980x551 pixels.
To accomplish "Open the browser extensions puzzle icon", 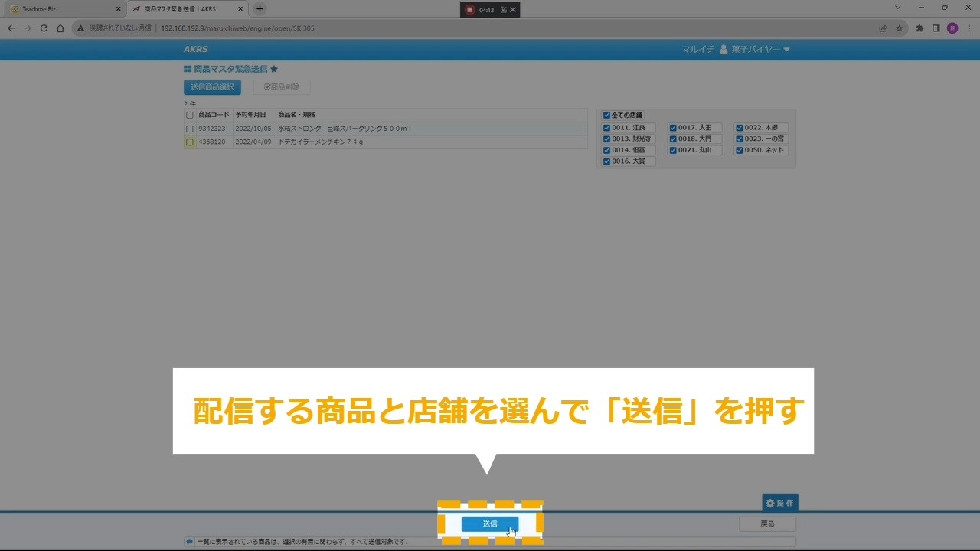I will pyautogui.click(x=920, y=28).
